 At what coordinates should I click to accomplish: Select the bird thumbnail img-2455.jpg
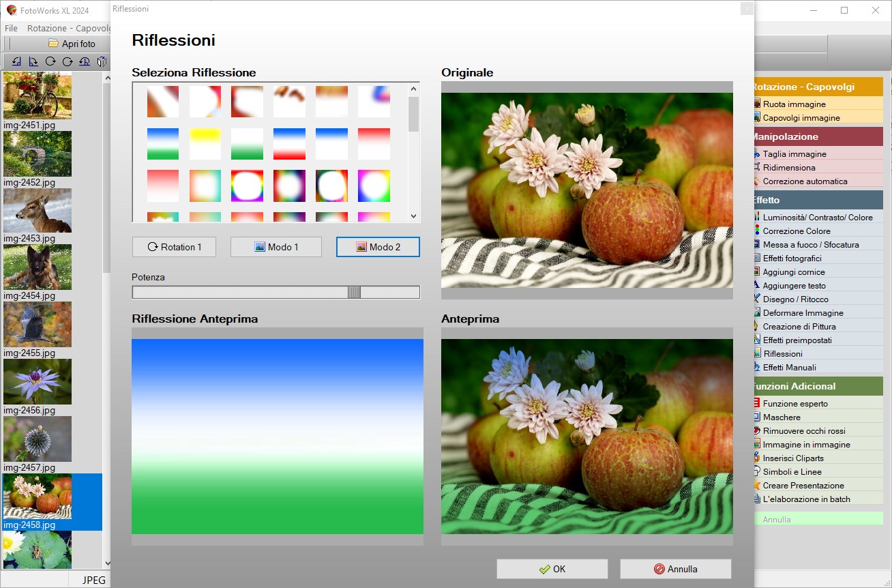38,325
